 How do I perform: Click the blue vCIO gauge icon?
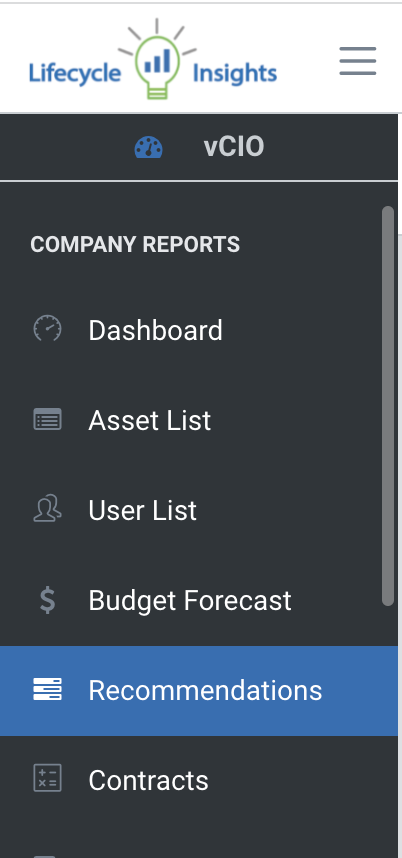[x=149, y=147]
